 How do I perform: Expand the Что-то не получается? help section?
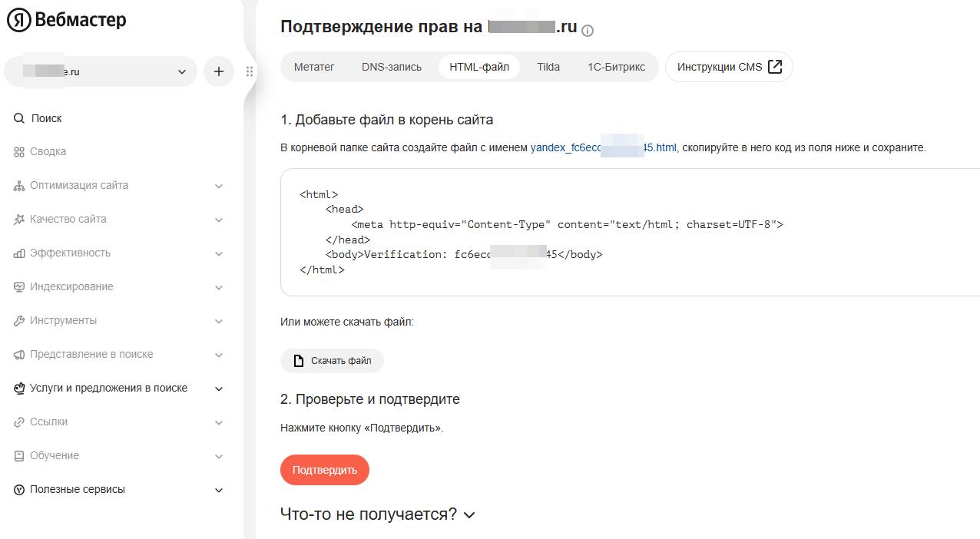pos(378,514)
